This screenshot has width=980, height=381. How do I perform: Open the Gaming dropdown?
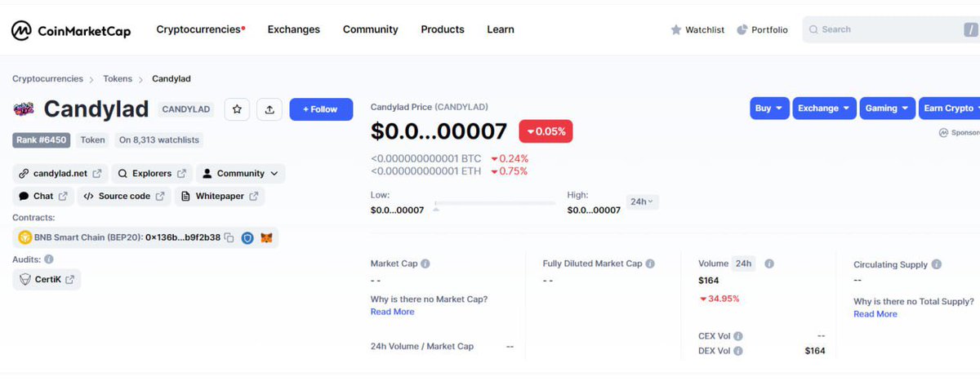(886, 109)
